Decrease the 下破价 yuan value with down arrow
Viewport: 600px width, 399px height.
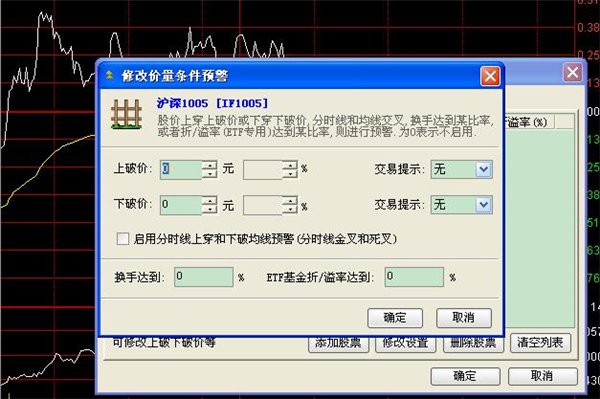coord(210,209)
